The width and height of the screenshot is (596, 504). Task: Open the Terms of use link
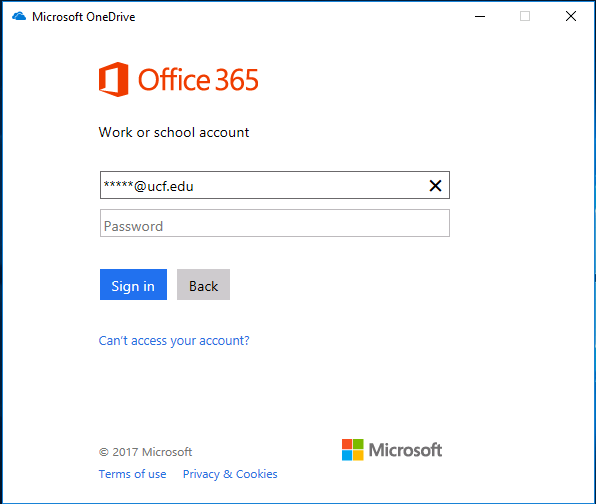[132, 474]
